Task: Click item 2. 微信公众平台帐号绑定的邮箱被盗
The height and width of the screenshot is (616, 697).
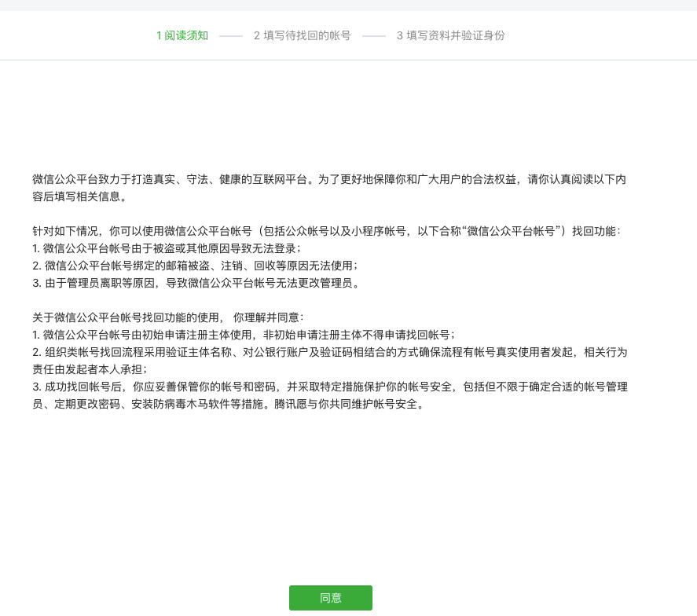Action: (x=195, y=266)
